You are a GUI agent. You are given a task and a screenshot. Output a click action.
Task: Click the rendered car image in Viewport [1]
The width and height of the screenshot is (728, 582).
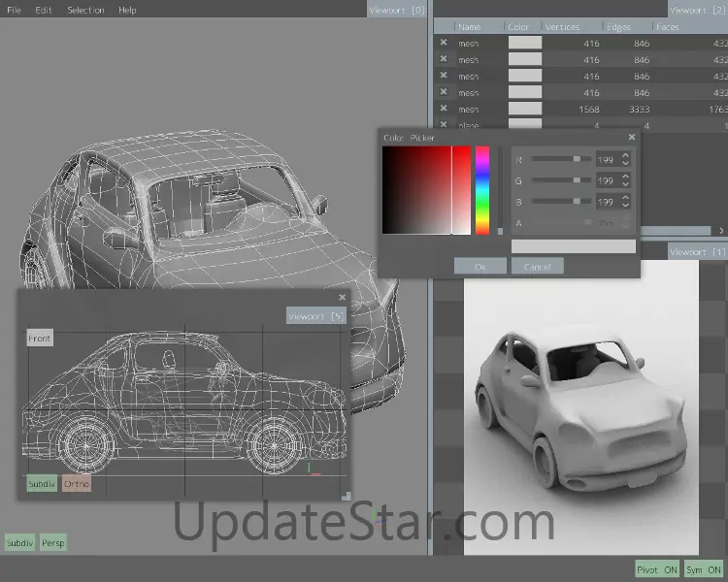(580, 407)
